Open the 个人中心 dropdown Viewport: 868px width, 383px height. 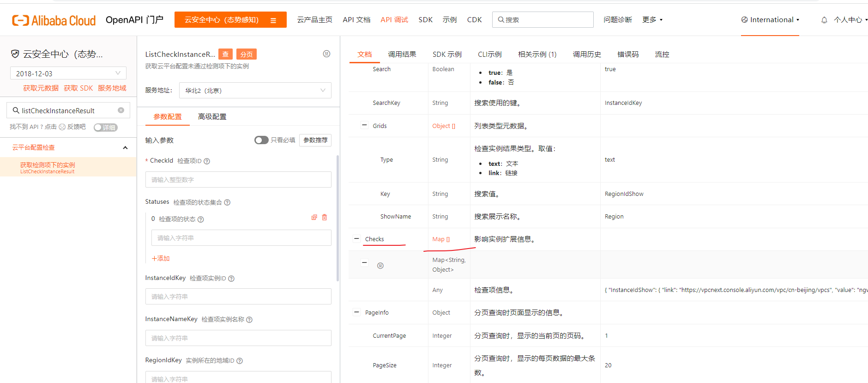(x=850, y=20)
